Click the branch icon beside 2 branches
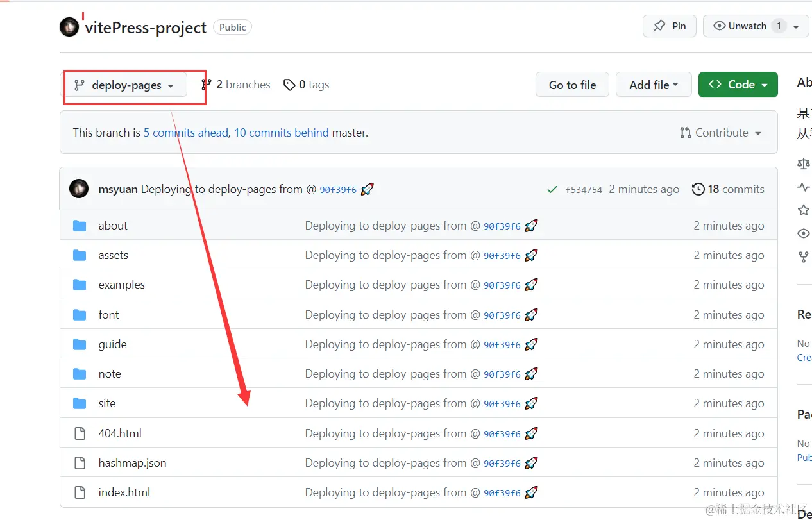The image size is (812, 520). pos(207,85)
